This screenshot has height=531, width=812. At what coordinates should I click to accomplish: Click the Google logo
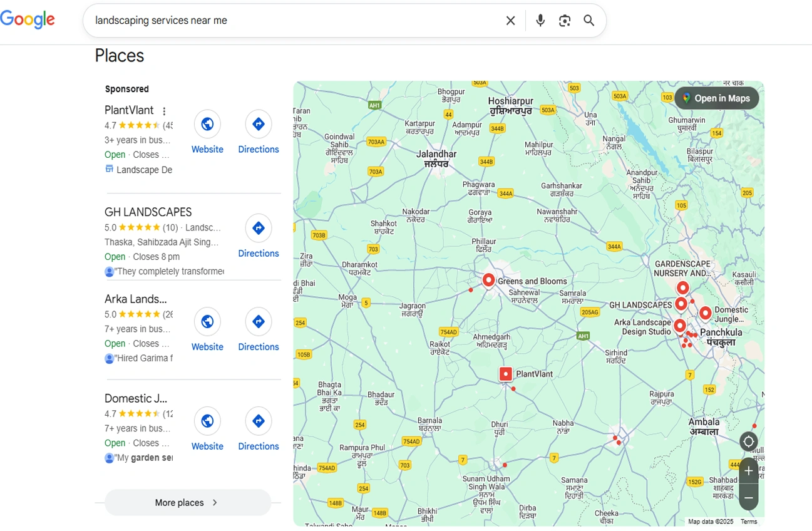[x=28, y=19]
